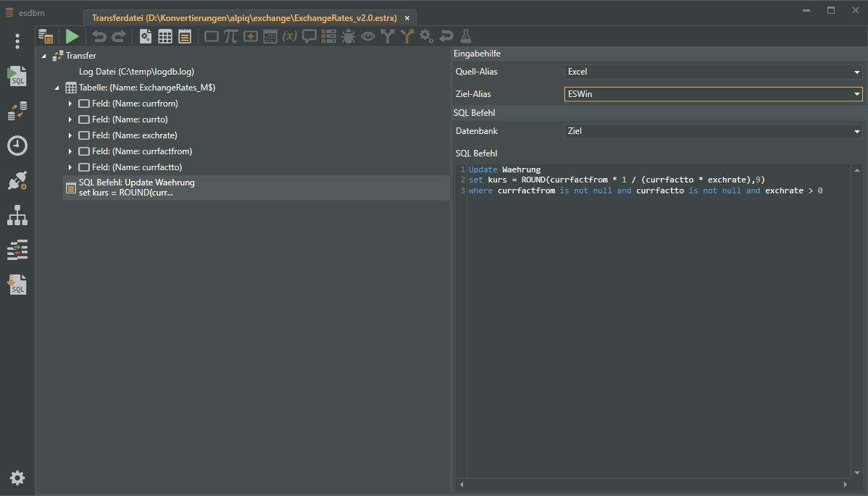Open the plug connection settings sidebar icon

pos(17,180)
